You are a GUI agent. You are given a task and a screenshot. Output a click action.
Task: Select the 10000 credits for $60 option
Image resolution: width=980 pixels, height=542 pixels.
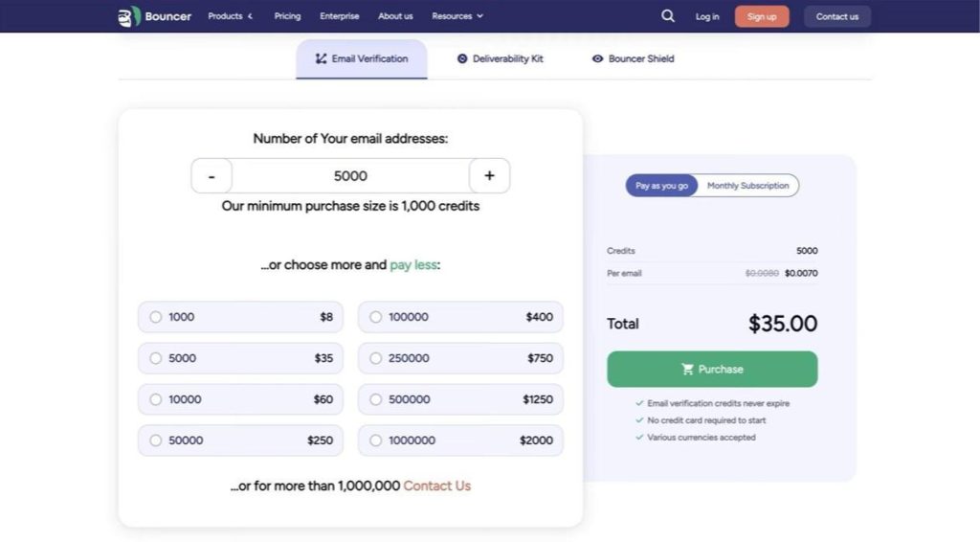(240, 399)
